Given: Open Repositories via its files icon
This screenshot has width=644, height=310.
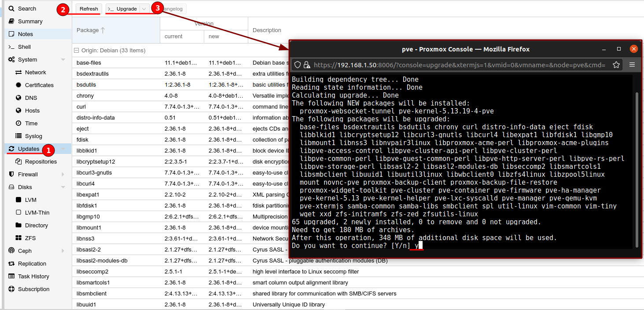Looking at the screenshot, I should (x=18, y=162).
